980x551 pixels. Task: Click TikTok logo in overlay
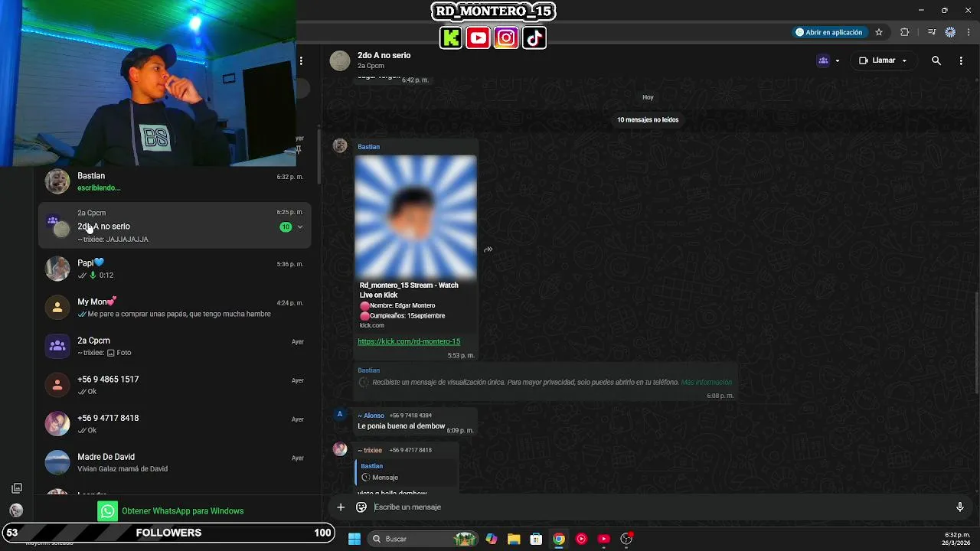pyautogui.click(x=534, y=37)
